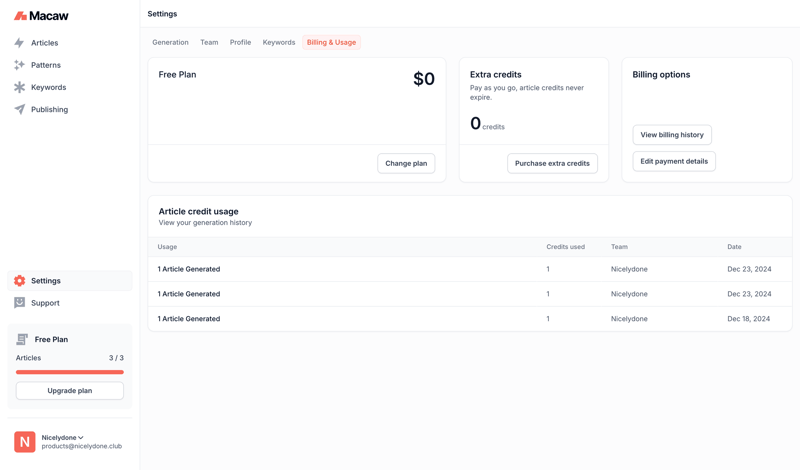Click the Support smiley icon

click(19, 303)
